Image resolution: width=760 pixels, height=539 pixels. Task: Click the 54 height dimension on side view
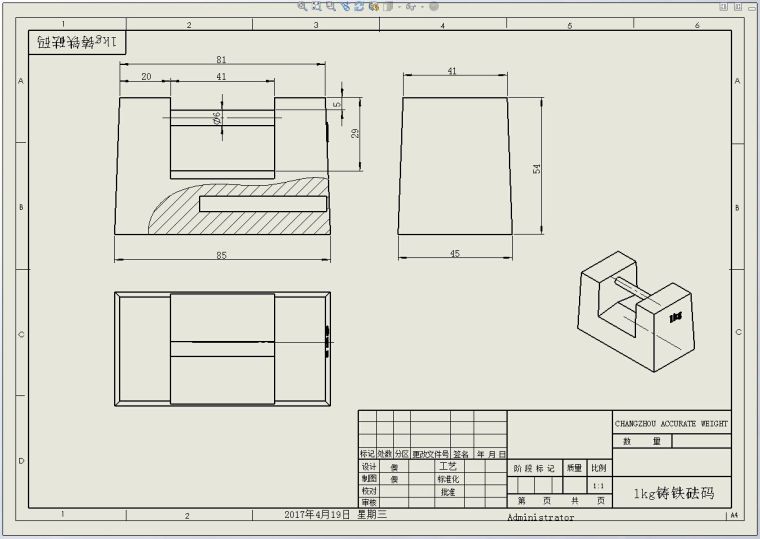(537, 168)
